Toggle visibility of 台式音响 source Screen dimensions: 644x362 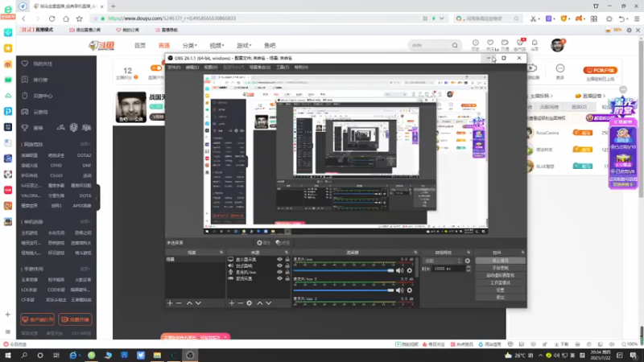tap(279, 265)
